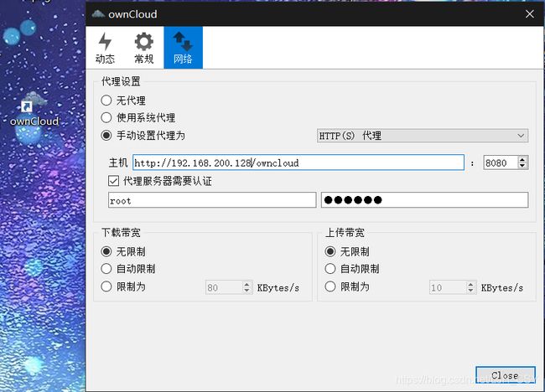Select 使用系统代理 system proxy option
Screen dimensions: 545x392
[x=106, y=118]
